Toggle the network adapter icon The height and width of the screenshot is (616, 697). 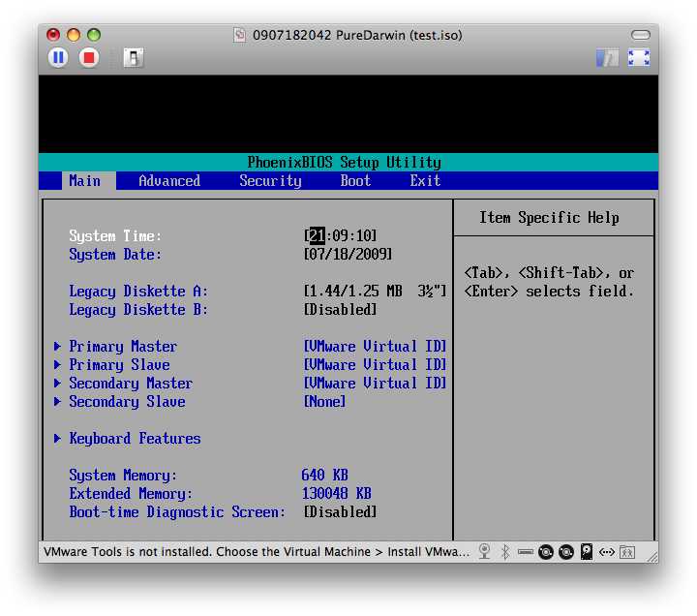point(607,552)
